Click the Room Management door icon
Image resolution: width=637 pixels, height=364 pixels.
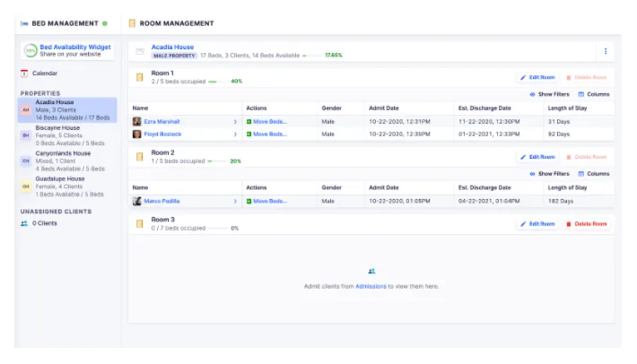(132, 23)
